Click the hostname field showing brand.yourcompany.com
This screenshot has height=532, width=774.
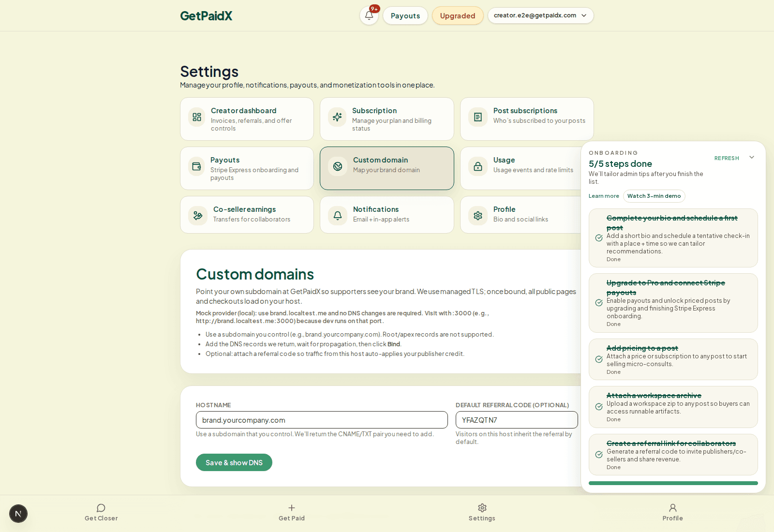(x=321, y=420)
